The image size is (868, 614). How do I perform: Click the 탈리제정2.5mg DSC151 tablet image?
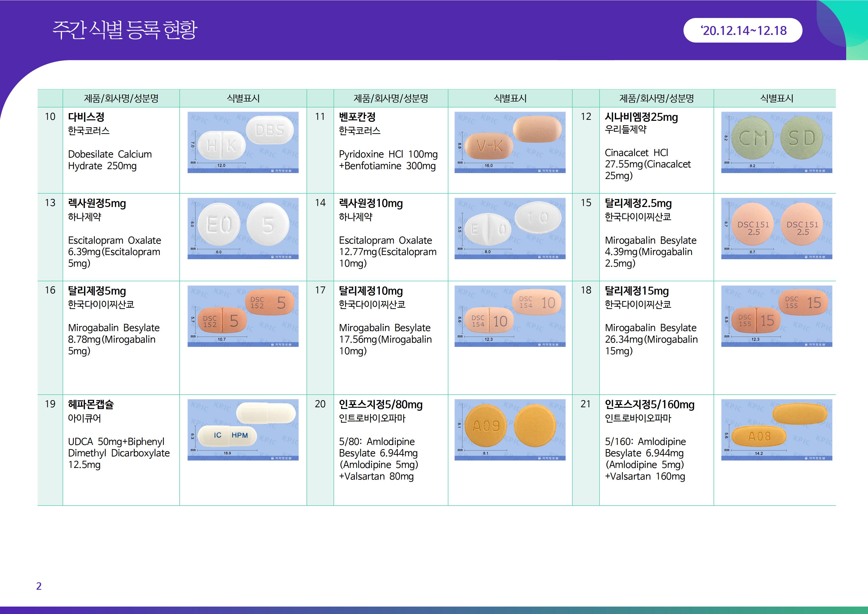(x=776, y=229)
